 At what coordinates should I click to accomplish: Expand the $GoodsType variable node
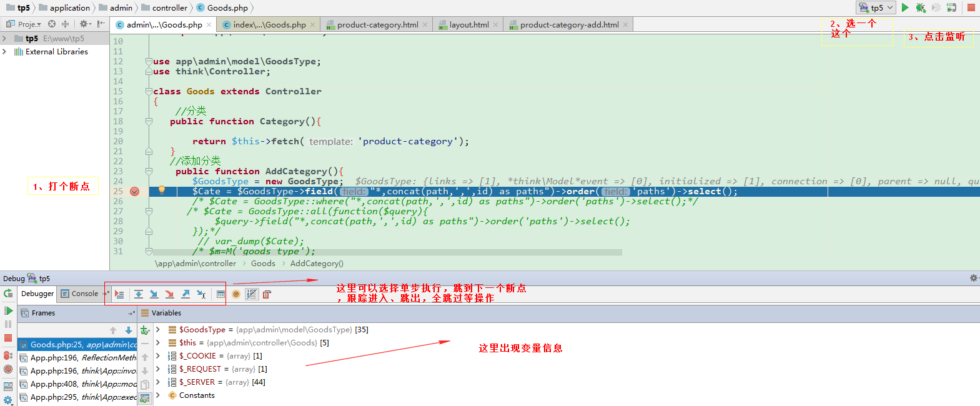(x=158, y=330)
